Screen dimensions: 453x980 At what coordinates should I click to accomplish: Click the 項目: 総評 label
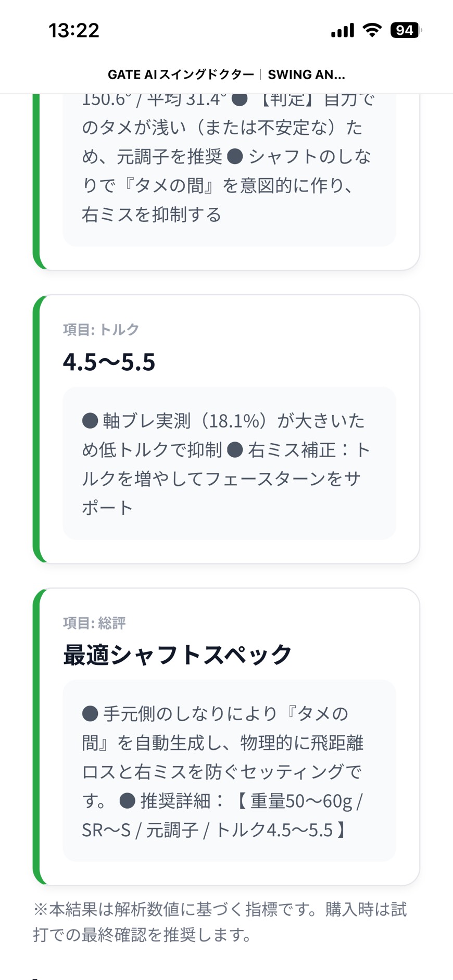(94, 623)
